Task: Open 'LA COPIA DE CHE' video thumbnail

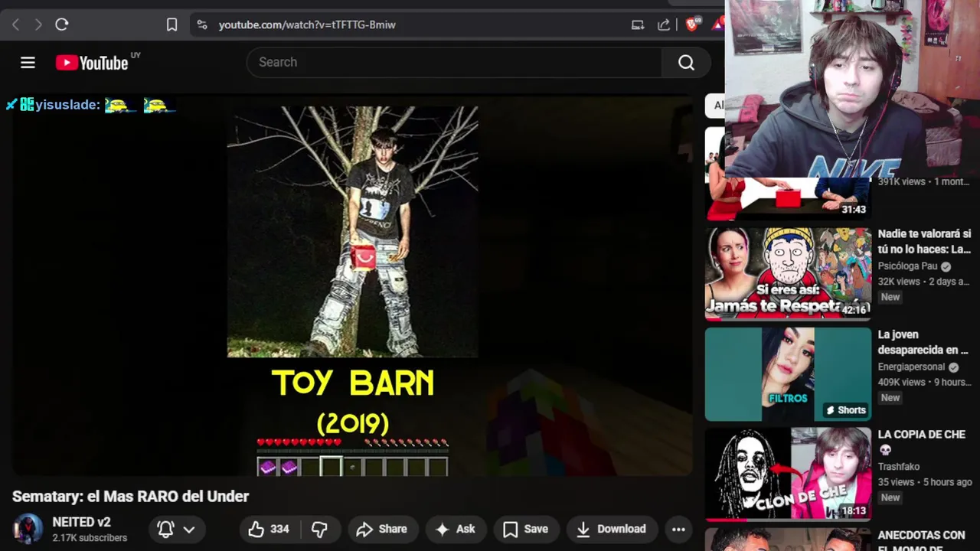Action: point(788,474)
